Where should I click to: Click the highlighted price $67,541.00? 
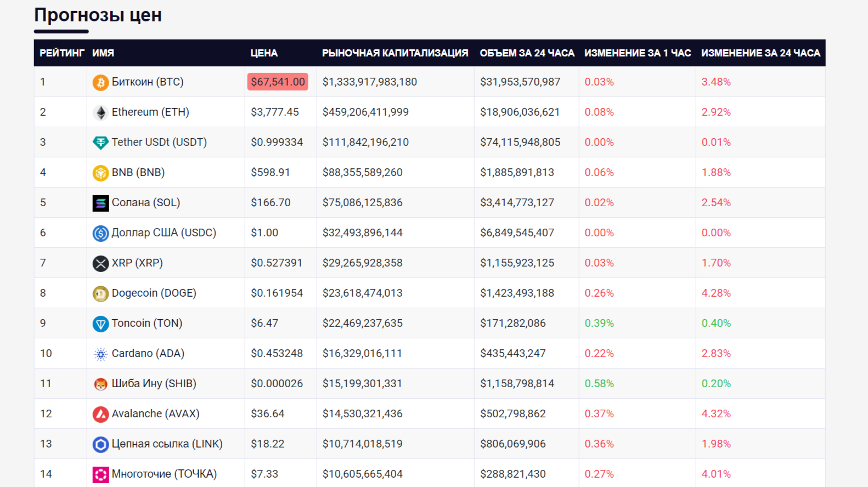[x=278, y=82]
